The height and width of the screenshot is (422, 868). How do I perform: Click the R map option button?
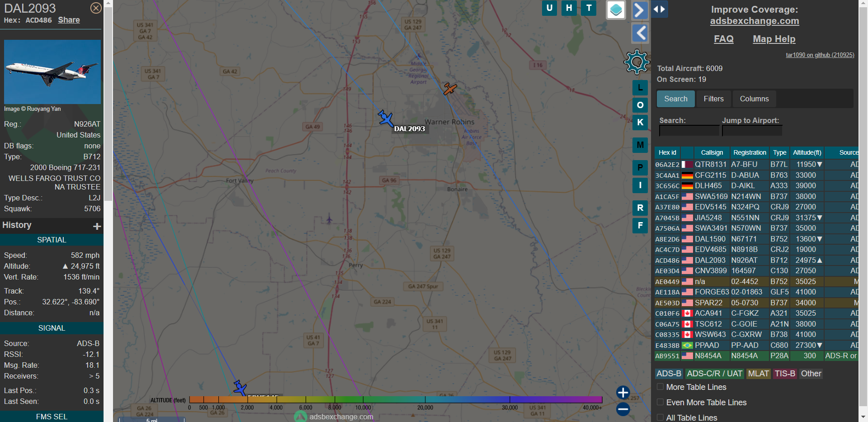click(640, 208)
